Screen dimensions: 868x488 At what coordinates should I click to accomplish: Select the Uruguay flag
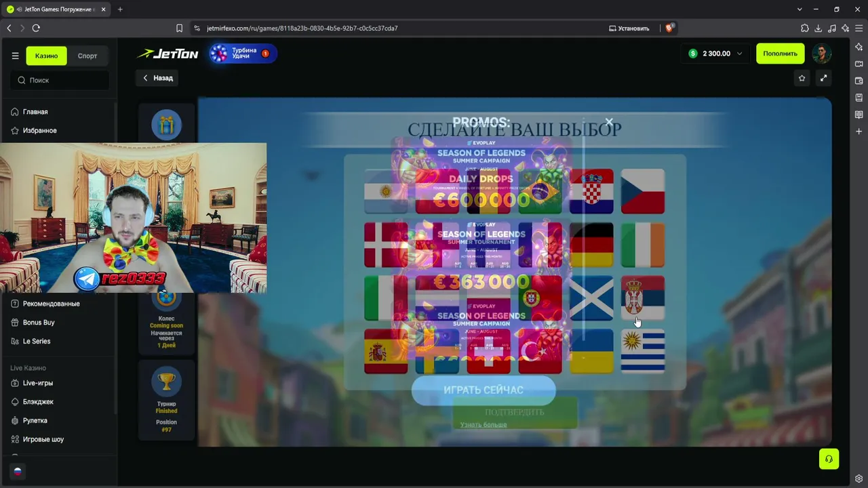(643, 351)
